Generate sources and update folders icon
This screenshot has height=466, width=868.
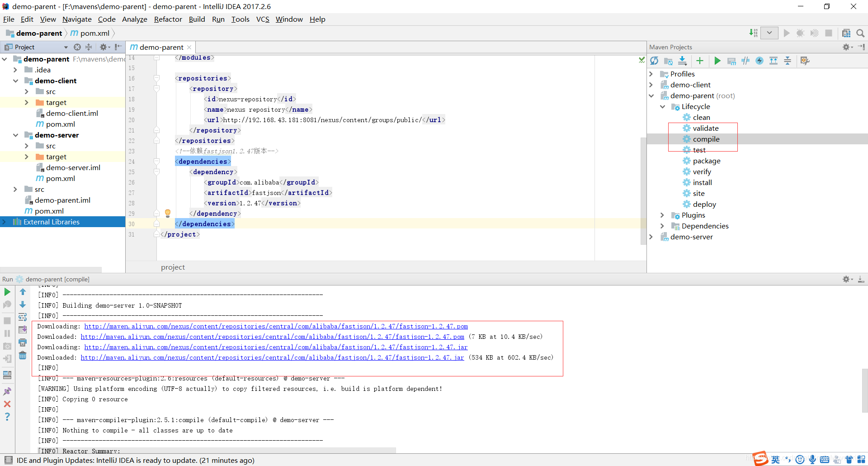coord(668,61)
